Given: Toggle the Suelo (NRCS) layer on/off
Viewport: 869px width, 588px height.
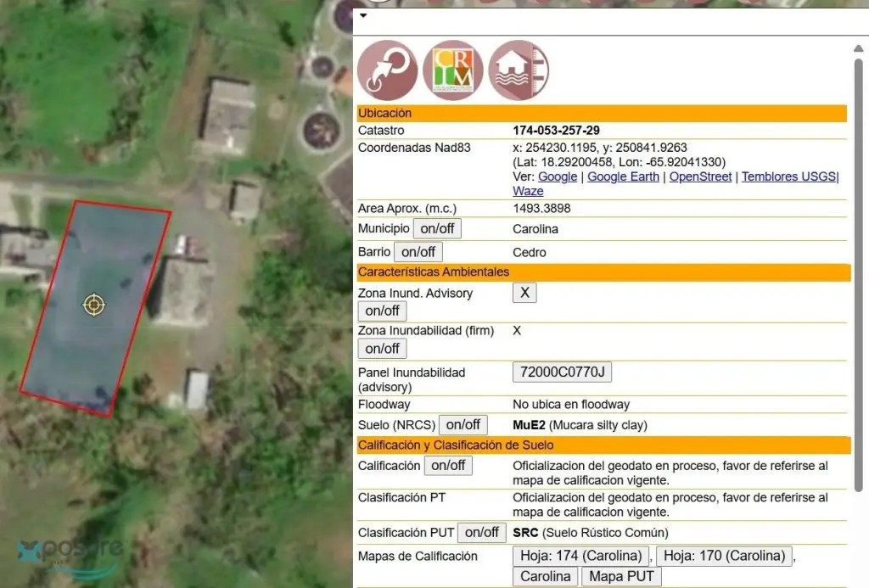Looking at the screenshot, I should 463,425.
